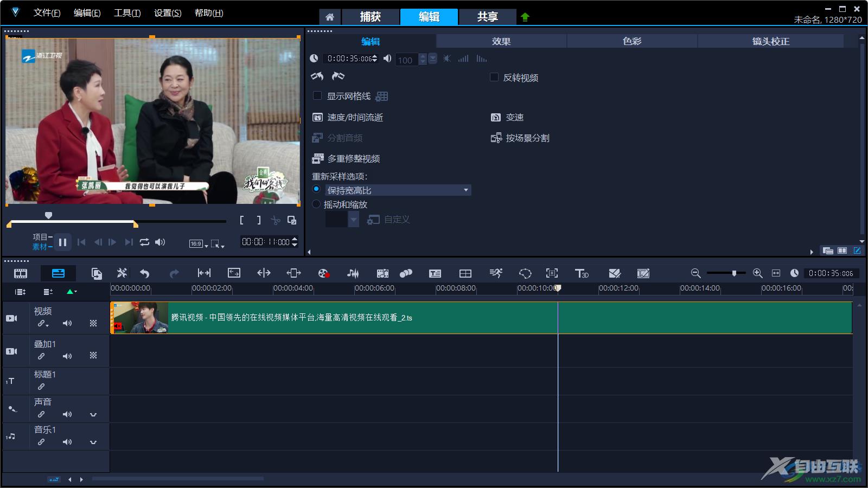
Task: Open 视频 track link dropdown
Action: click(x=43, y=324)
